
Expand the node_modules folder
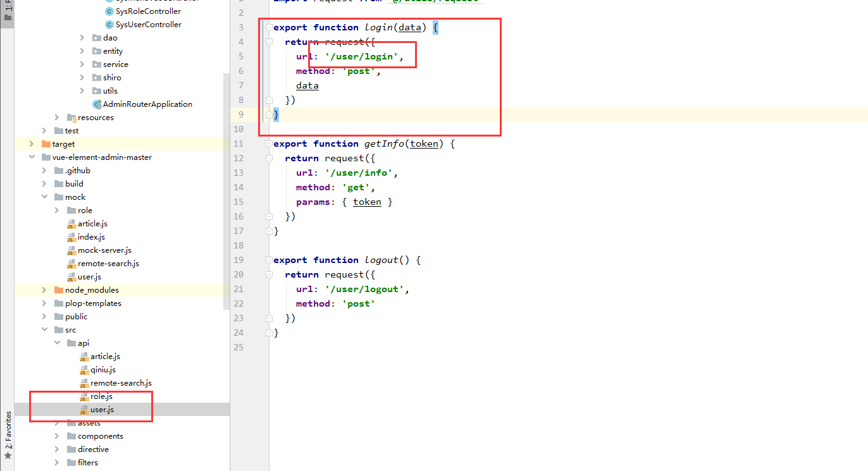(44, 290)
